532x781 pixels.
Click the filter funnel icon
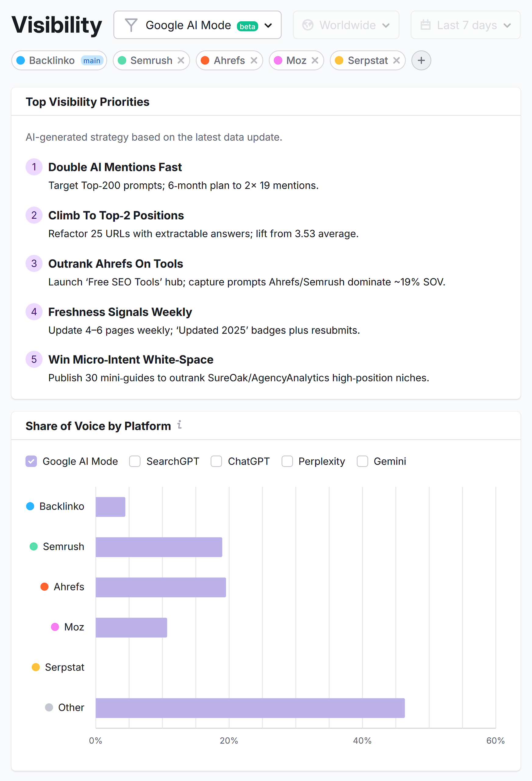click(132, 24)
